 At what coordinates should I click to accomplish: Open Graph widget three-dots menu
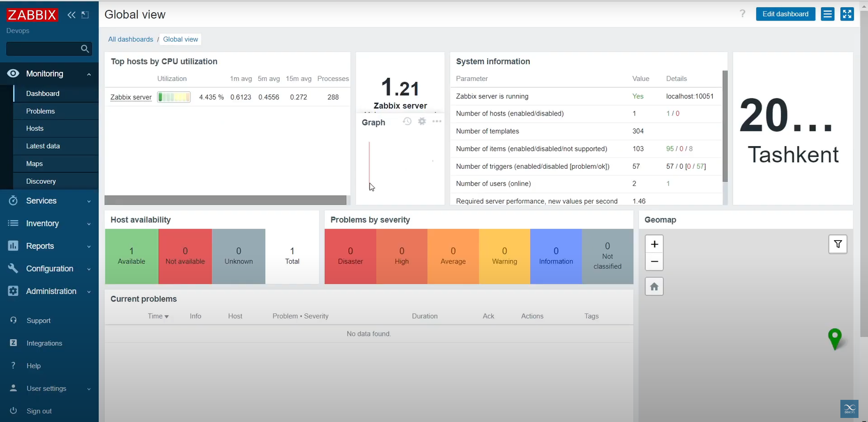pos(437,121)
